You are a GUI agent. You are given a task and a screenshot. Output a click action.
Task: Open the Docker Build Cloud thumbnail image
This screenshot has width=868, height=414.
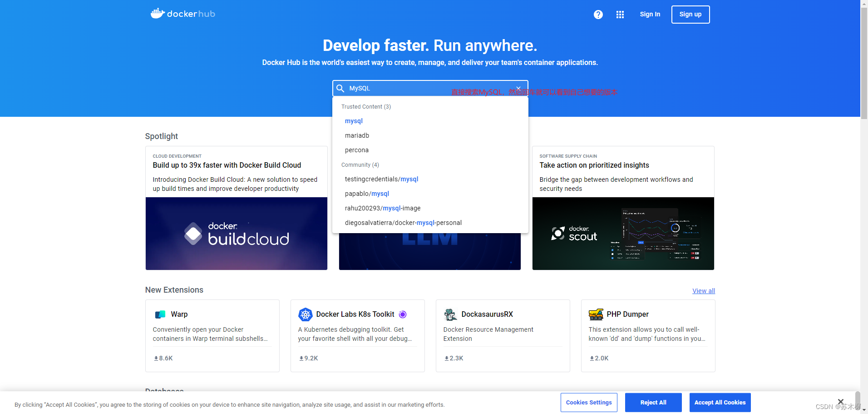(237, 234)
